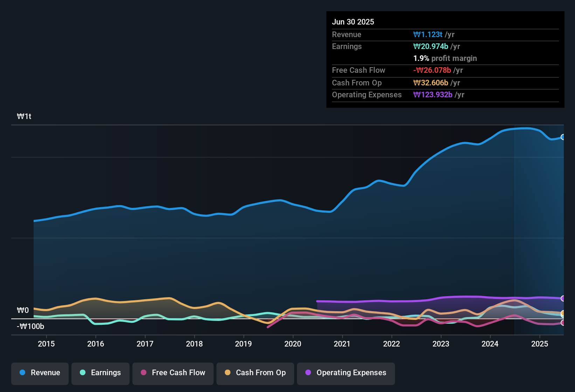
Task: Expand the Earnings legend entry
Action: coord(100,373)
